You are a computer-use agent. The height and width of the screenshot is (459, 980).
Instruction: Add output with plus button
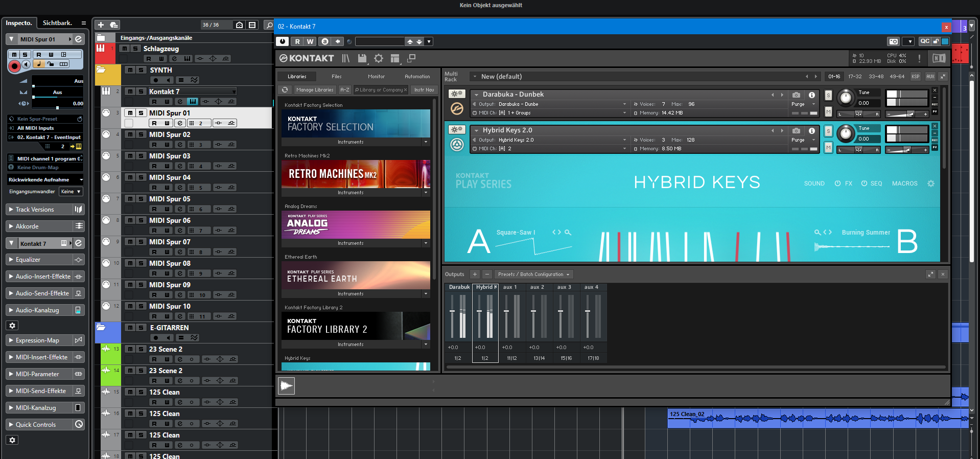click(475, 274)
